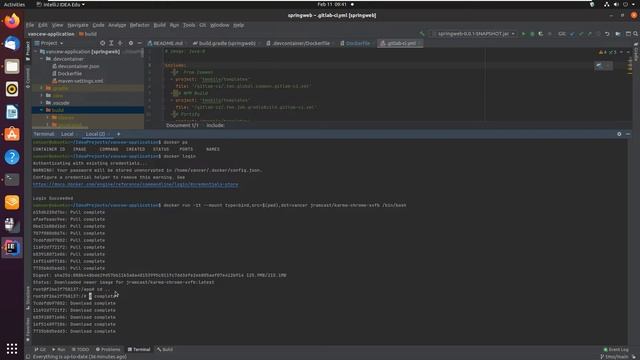Open the Navigate menu
This screenshot has height=360, width=640.
pyautogui.click(x=78, y=25)
